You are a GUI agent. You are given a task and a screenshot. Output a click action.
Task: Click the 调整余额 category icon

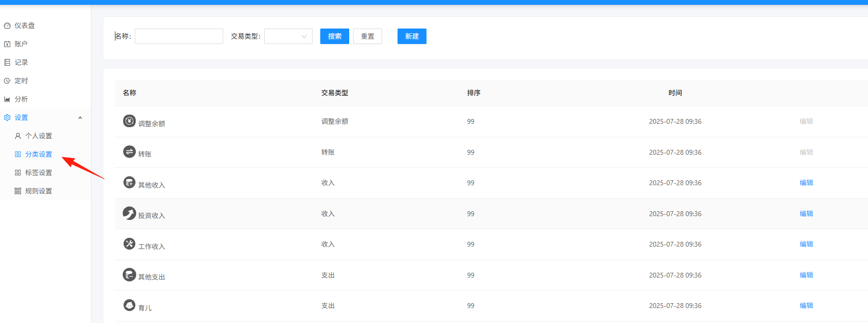tap(129, 121)
